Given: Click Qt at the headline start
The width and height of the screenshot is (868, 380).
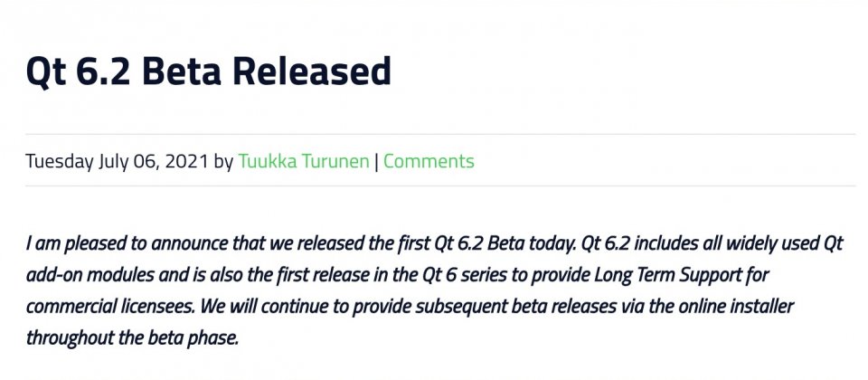Looking at the screenshot, I should click(46, 72).
